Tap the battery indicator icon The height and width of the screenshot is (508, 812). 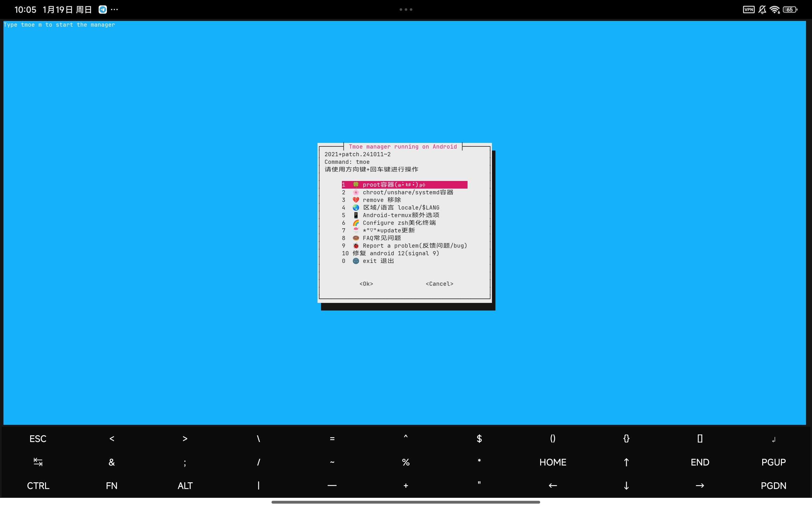790,10
